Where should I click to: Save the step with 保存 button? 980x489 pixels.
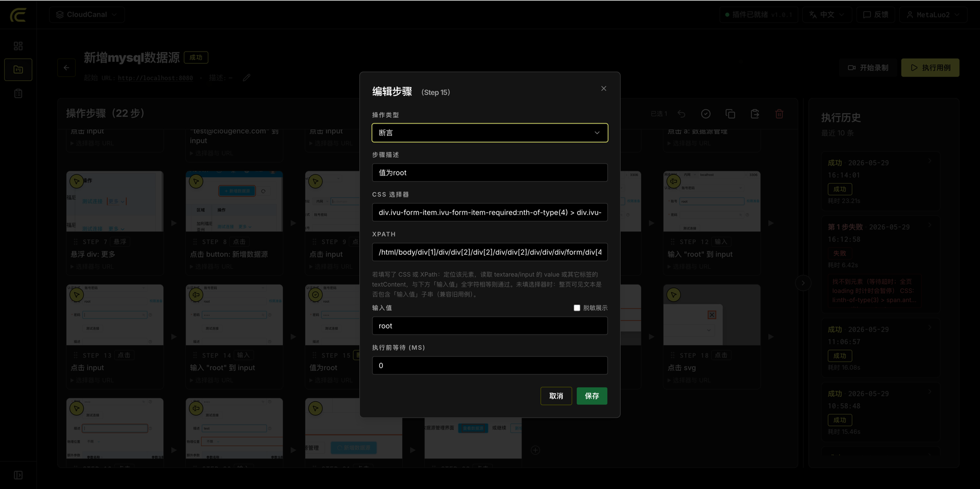(x=592, y=396)
